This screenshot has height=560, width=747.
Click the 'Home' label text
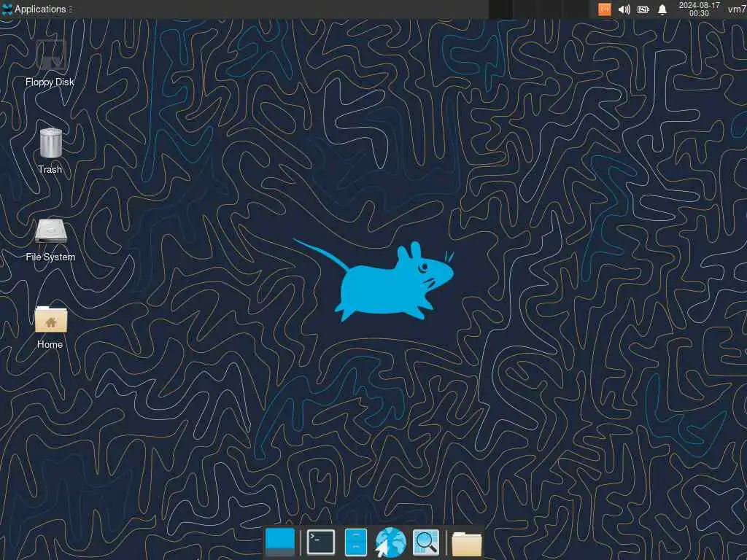point(50,344)
